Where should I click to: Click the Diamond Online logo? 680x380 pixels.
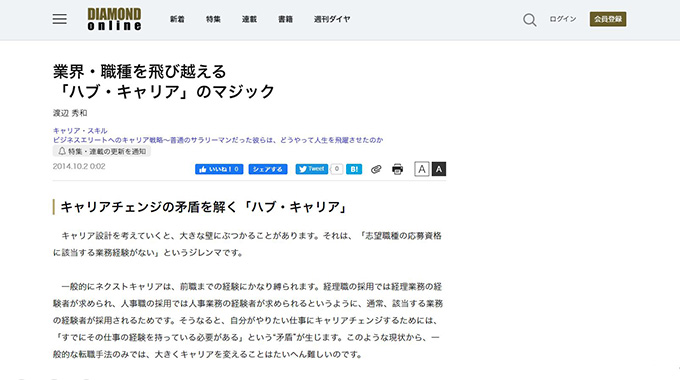(x=114, y=20)
